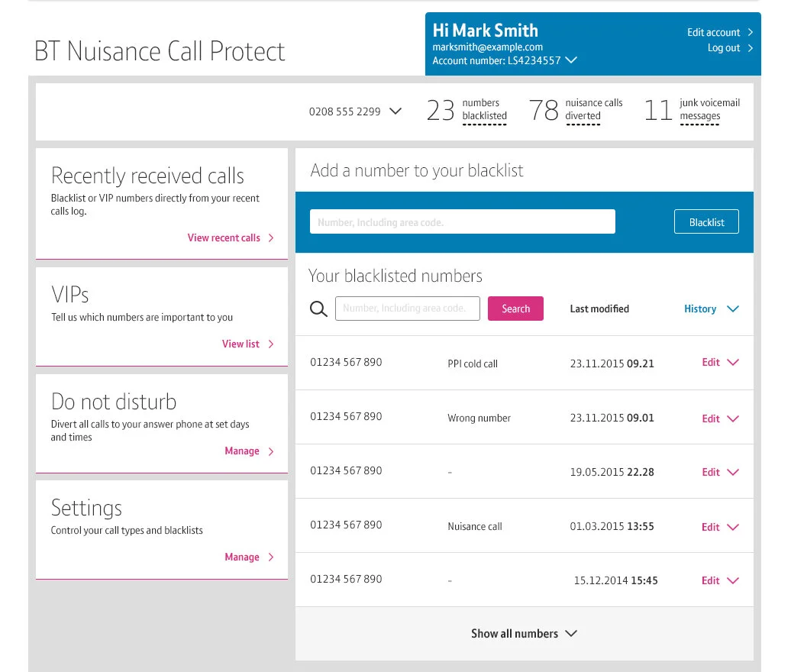The height and width of the screenshot is (672, 791).
Task: Expand Edit chevron for Wrong number row
Action: pyautogui.click(x=733, y=418)
